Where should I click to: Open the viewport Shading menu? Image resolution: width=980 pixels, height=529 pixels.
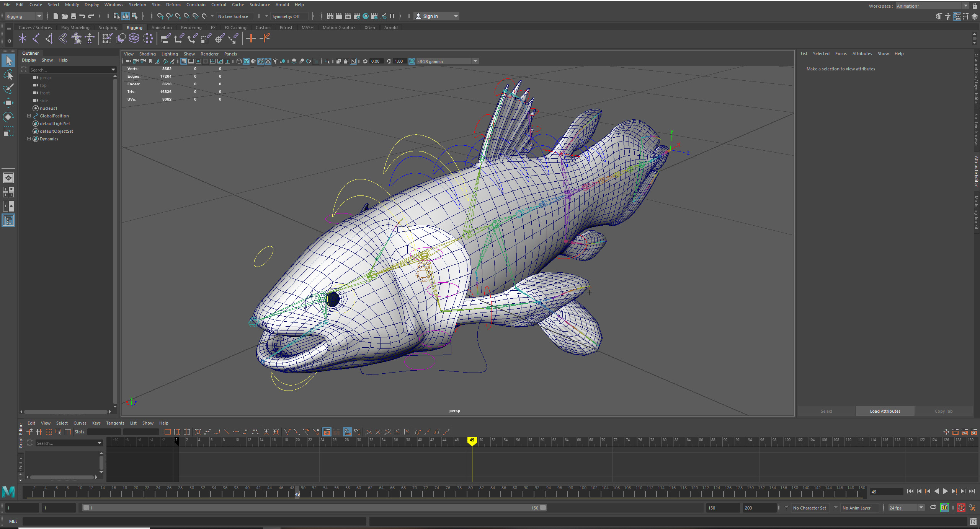147,54
